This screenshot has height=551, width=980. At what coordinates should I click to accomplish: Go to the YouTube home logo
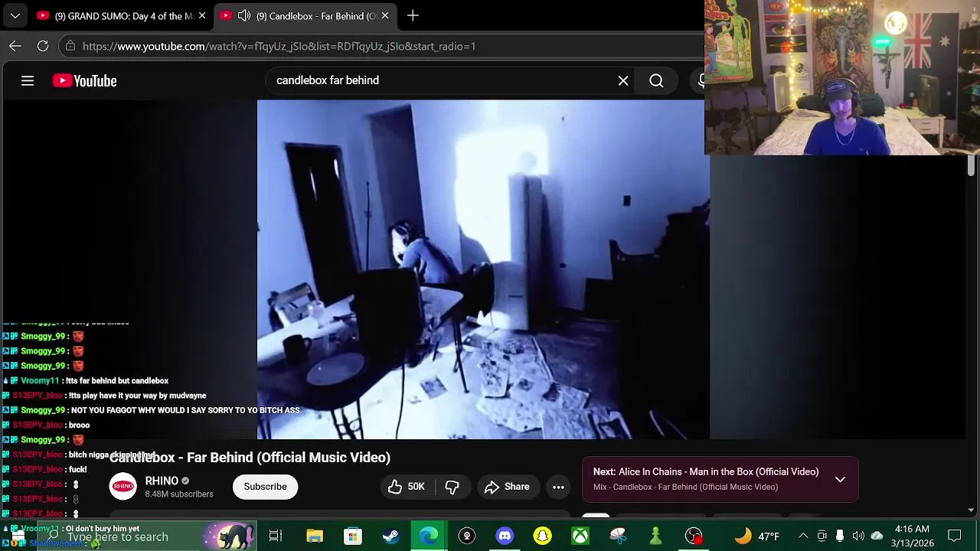(84, 80)
